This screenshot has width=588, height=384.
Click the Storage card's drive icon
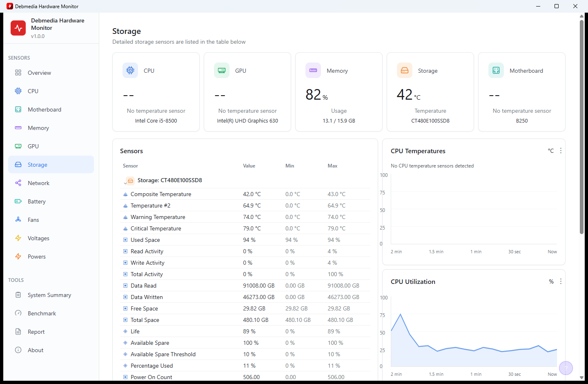point(405,70)
